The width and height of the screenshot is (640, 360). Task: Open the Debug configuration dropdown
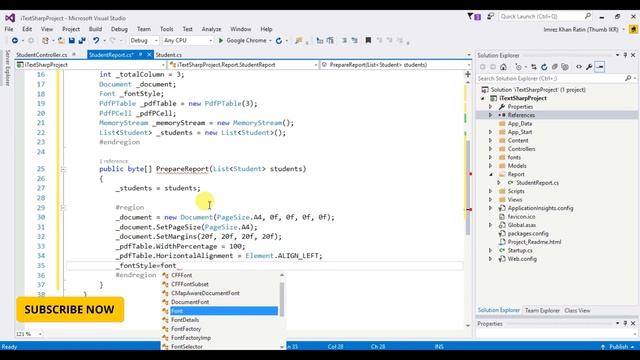[x=144, y=40]
